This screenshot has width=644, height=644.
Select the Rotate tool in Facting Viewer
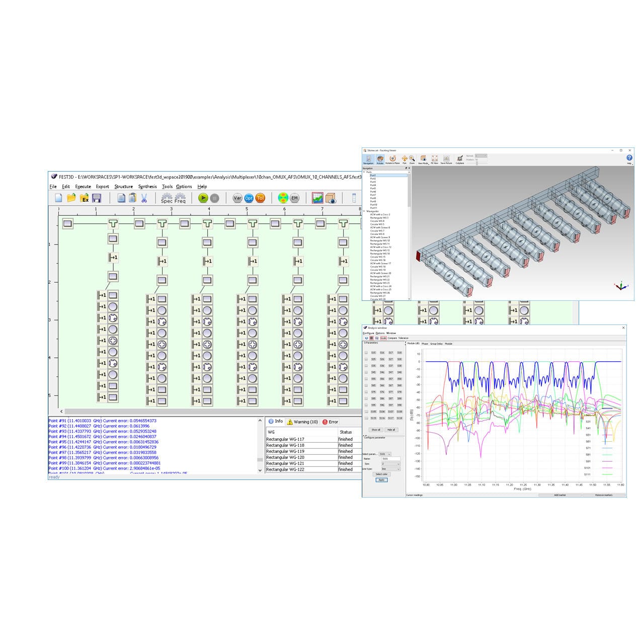(380, 158)
